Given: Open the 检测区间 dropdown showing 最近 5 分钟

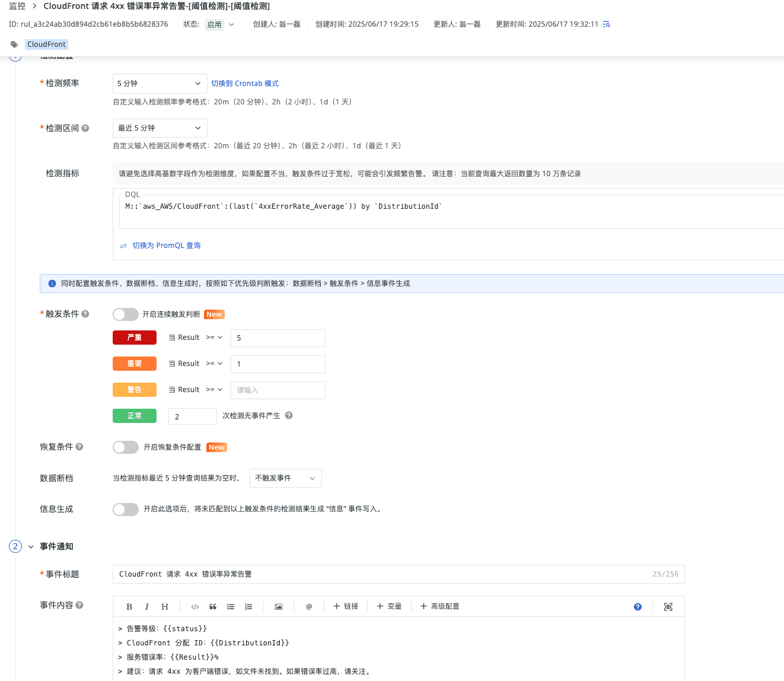Looking at the screenshot, I should tap(160, 128).
